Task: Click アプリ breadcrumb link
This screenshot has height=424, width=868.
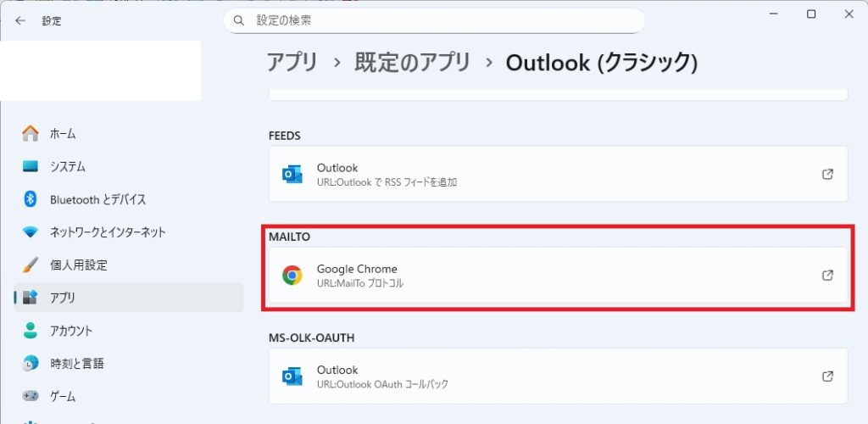Action: click(x=292, y=62)
